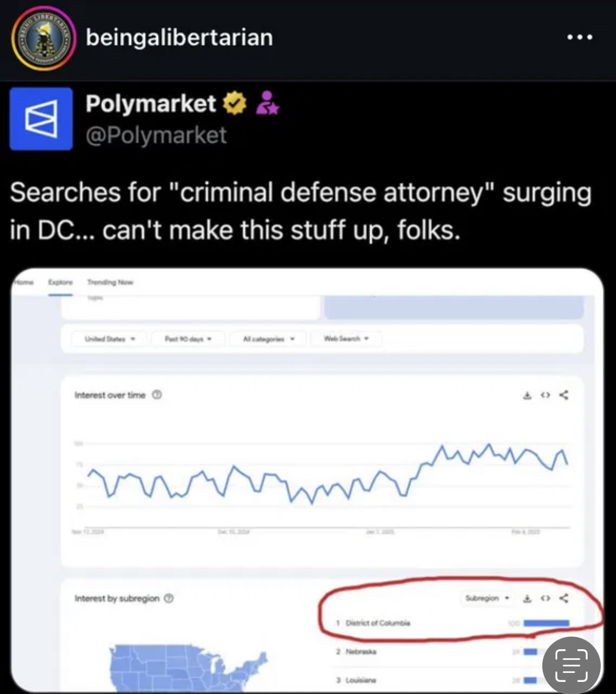Tap the scan text icon button
The width and height of the screenshot is (616, 694).
click(x=571, y=665)
